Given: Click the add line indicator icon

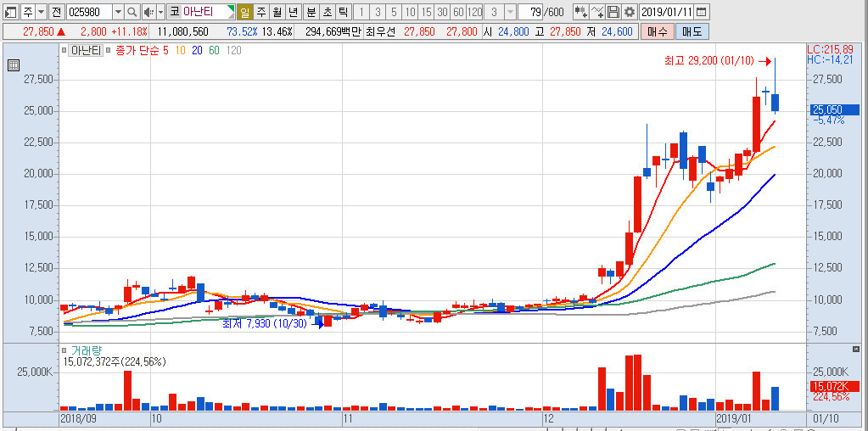Looking at the screenshot, I should 596,12.
